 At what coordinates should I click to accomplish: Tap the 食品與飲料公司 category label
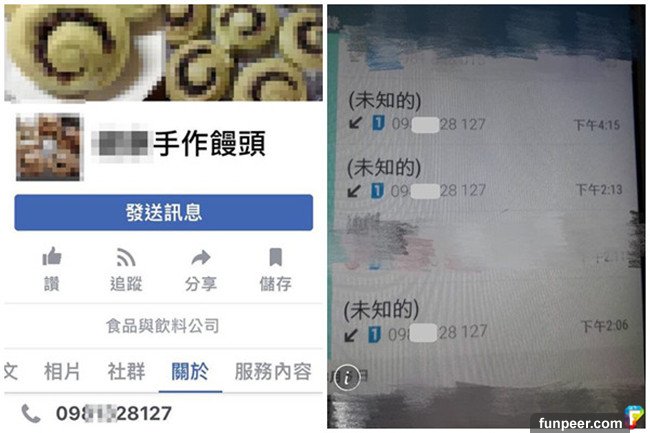pyautogui.click(x=162, y=326)
